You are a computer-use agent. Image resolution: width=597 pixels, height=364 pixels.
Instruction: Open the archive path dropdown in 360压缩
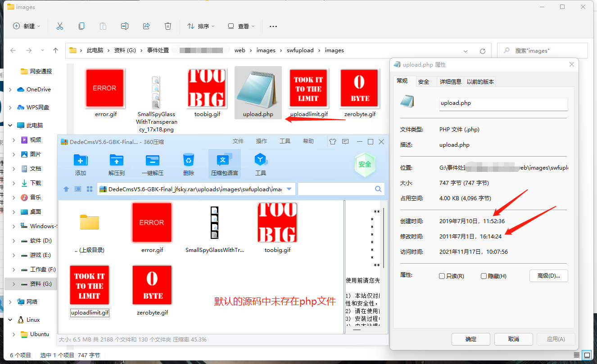(x=289, y=189)
